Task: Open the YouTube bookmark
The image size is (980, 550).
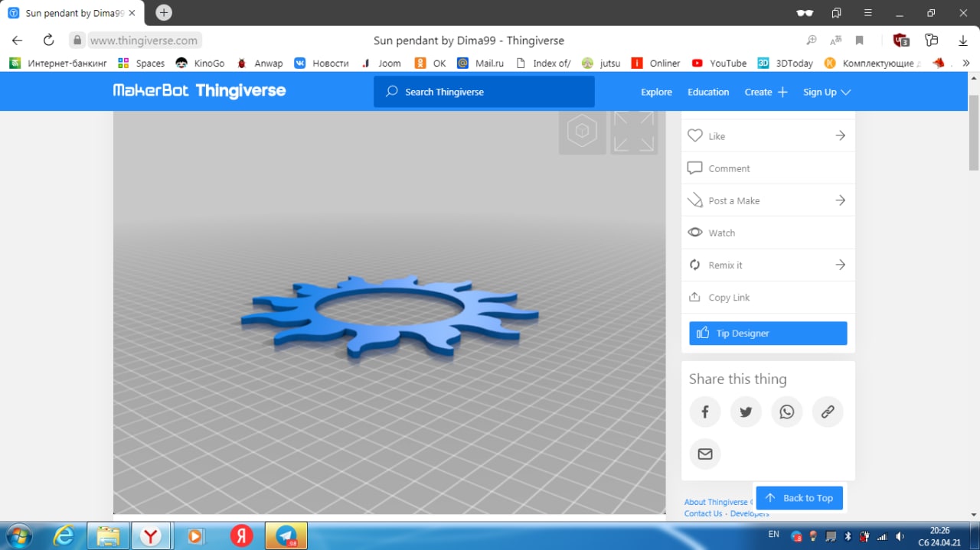Action: [x=719, y=63]
